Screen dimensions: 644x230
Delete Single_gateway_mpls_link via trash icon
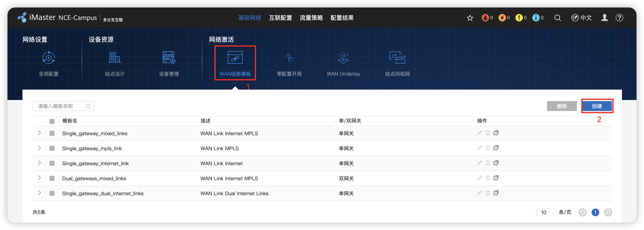pyautogui.click(x=488, y=148)
